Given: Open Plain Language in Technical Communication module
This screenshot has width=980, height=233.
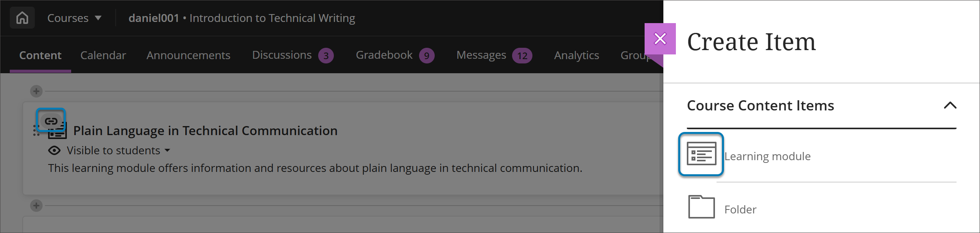Looking at the screenshot, I should pyautogui.click(x=205, y=131).
